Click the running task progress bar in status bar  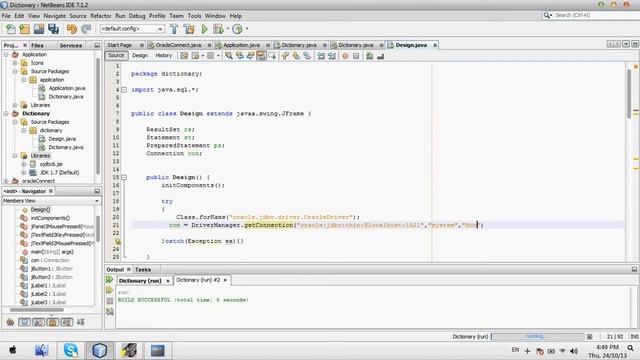pyautogui.click(x=538, y=337)
